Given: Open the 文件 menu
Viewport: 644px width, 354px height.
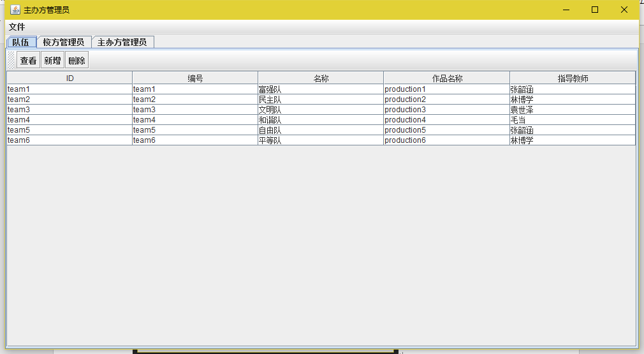Looking at the screenshot, I should coord(17,27).
